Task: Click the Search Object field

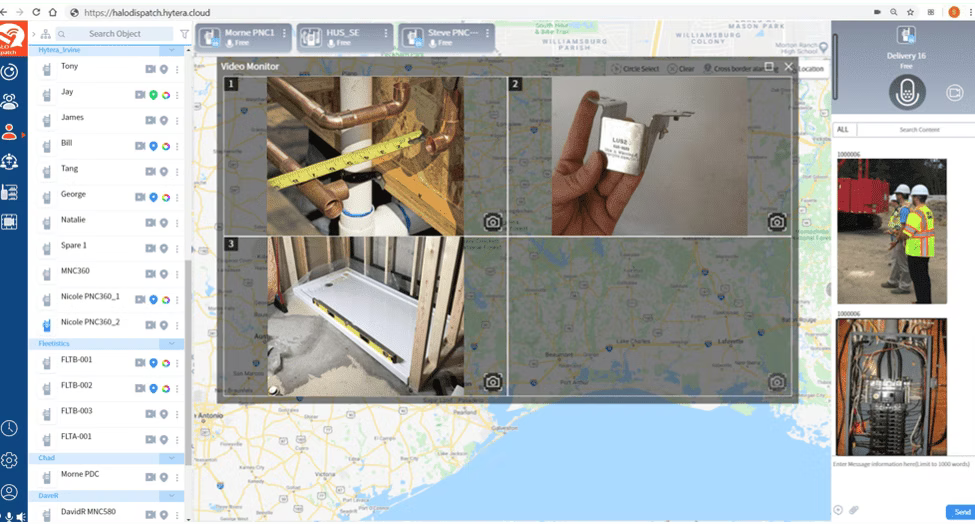Action: coord(114,34)
